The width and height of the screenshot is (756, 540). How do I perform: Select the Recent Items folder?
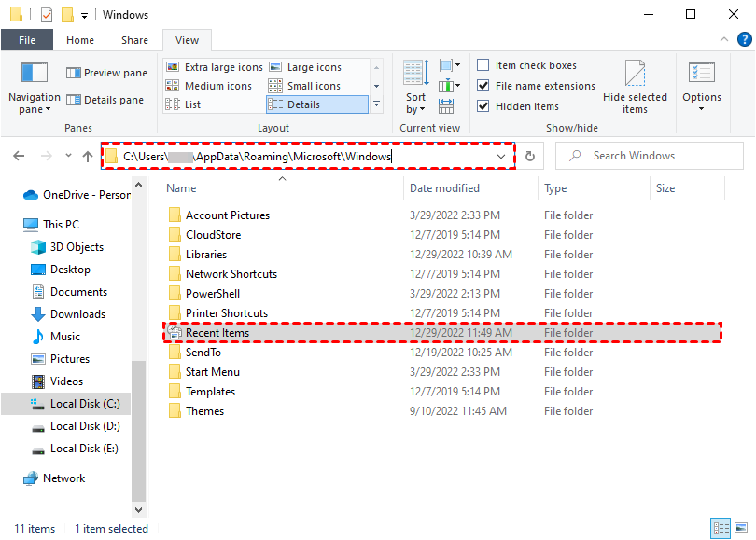442,332
